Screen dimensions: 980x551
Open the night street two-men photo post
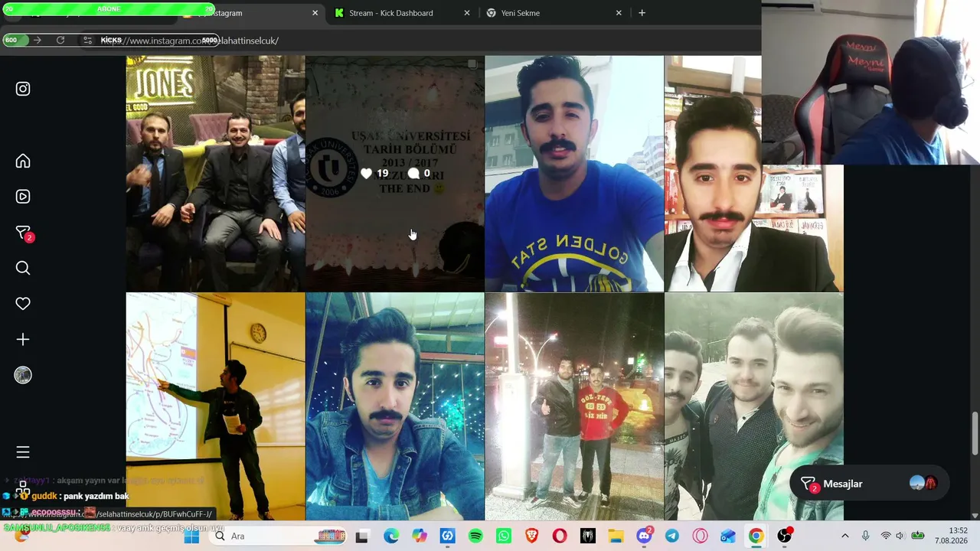574,406
